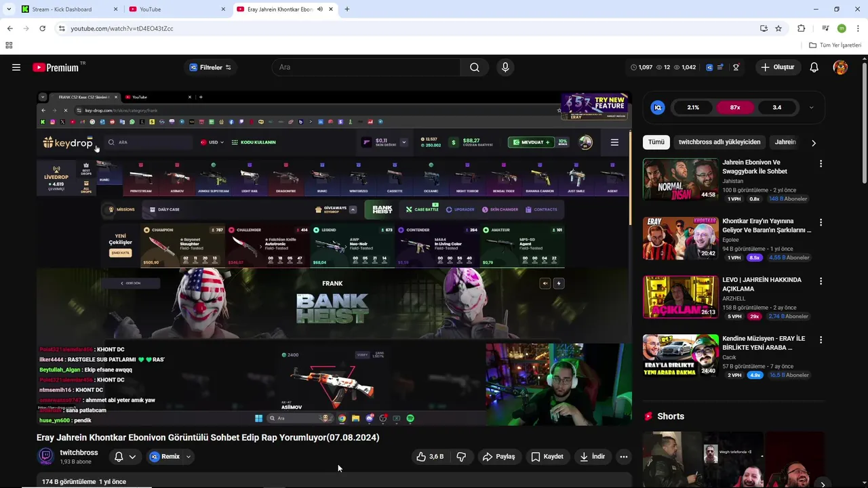Reload the page in Chrome
868x488 pixels.
[x=42, y=28]
